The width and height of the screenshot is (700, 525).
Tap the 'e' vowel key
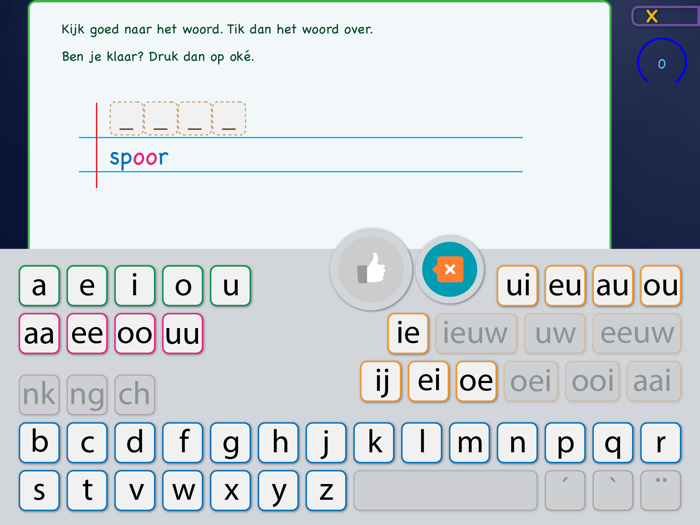(87, 286)
